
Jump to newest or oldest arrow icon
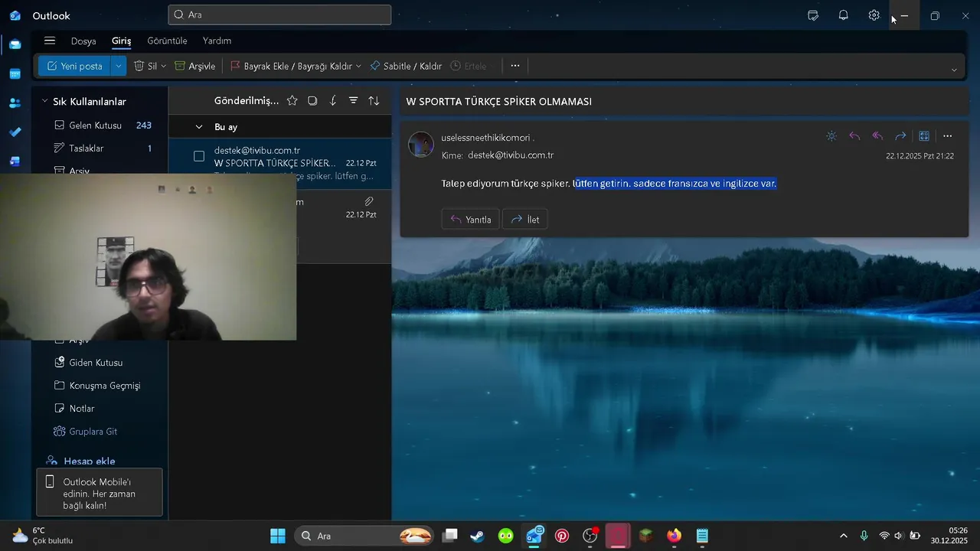[x=333, y=100]
